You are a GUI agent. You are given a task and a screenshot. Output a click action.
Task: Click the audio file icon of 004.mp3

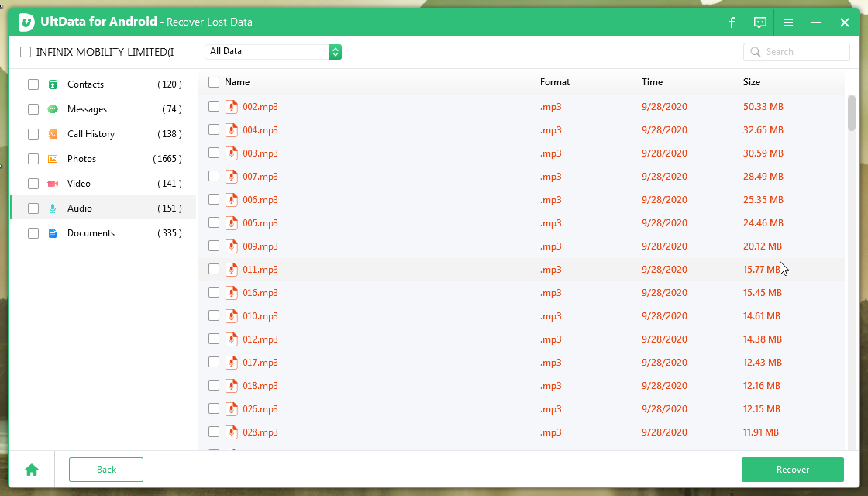coord(232,129)
